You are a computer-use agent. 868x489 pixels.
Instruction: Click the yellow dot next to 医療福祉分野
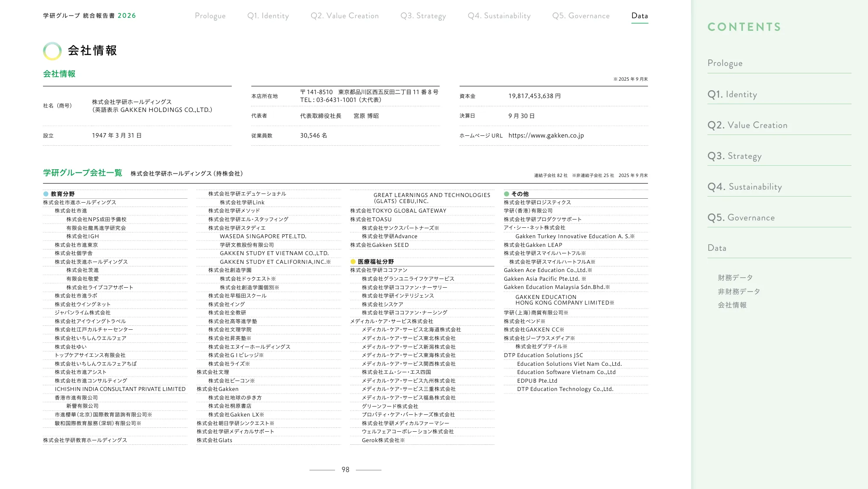click(x=353, y=262)
